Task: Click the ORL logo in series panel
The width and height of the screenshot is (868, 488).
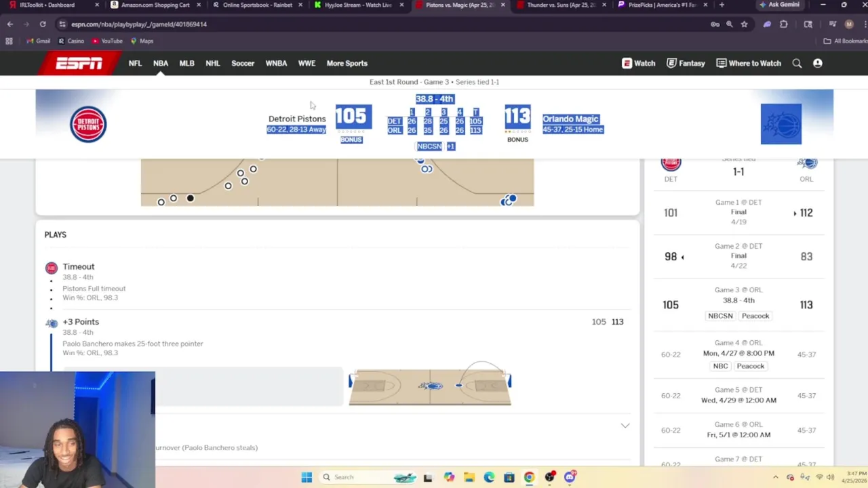Action: (807, 163)
